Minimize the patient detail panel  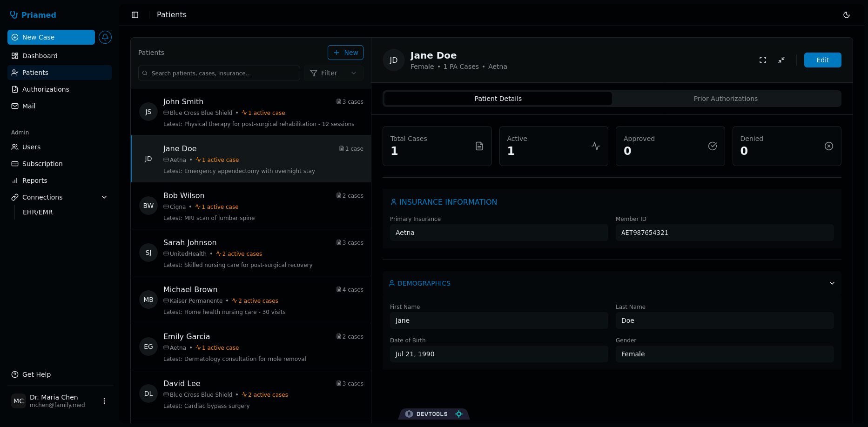[781, 60]
